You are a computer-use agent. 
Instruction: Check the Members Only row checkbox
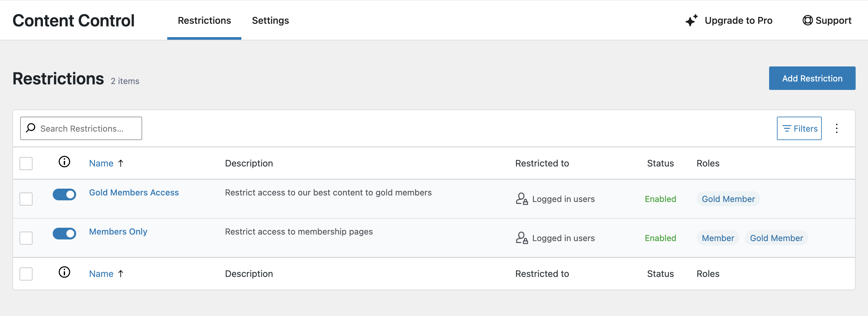click(x=26, y=238)
